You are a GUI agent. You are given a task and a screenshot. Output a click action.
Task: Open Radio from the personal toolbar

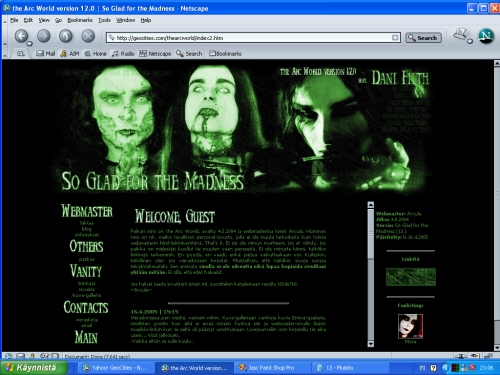(123, 53)
